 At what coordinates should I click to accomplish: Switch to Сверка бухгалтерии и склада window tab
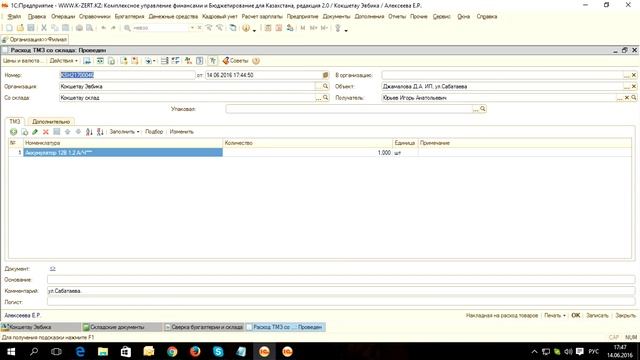click(x=204, y=327)
